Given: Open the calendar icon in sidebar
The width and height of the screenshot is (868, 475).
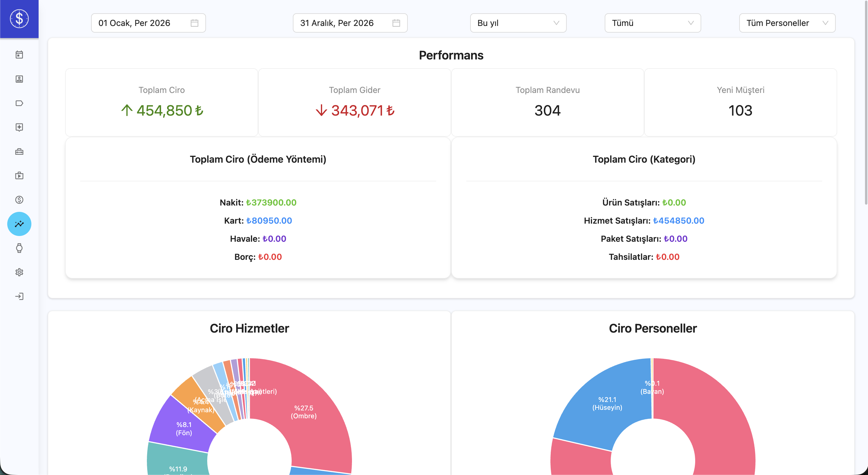Looking at the screenshot, I should (x=19, y=55).
